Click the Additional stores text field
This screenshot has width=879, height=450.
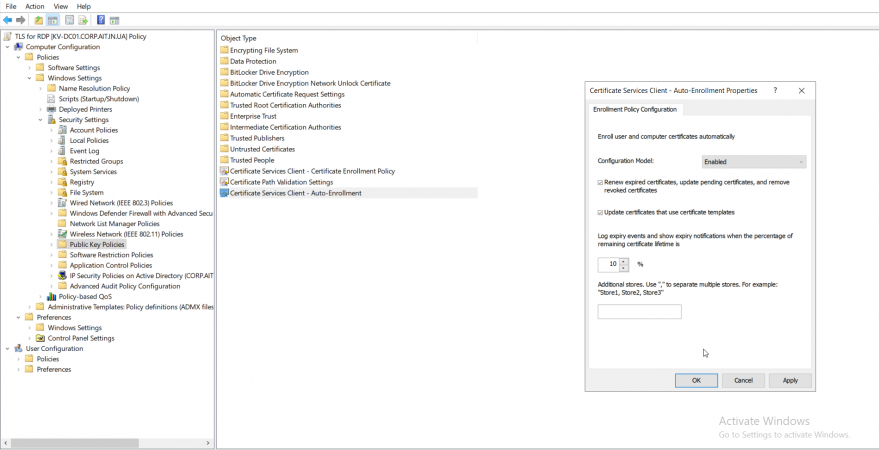click(639, 312)
